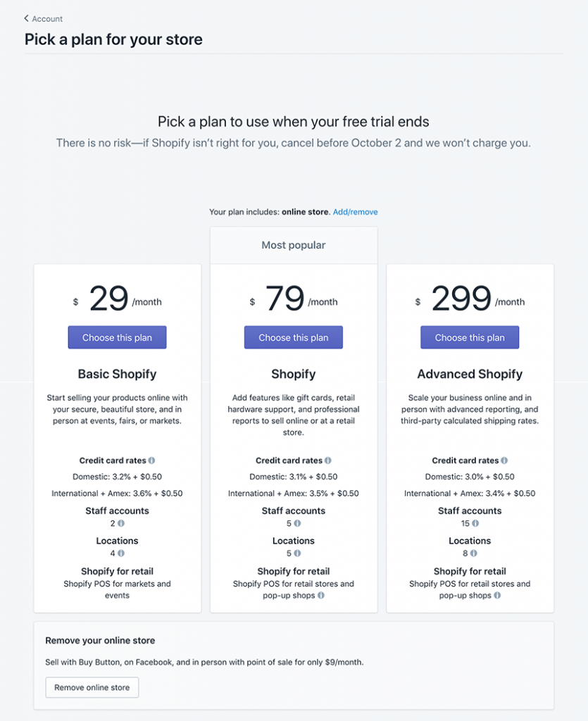Choose the $29 Basic Shopify plan
Viewport: 588px width, 721px height.
point(117,337)
